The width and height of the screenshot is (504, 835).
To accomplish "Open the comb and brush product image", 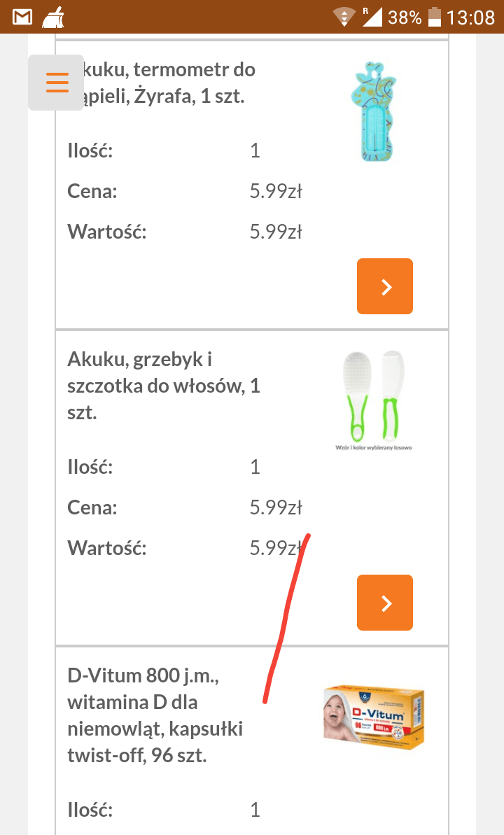I will point(374,399).
